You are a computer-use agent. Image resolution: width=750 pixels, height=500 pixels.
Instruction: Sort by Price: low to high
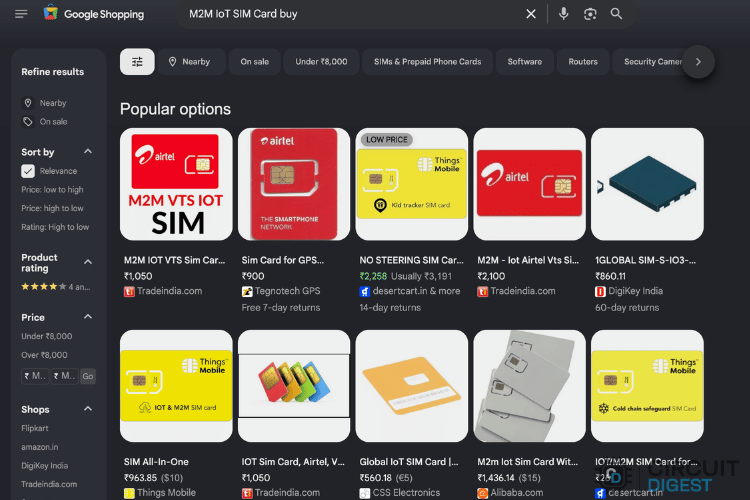tap(52, 189)
